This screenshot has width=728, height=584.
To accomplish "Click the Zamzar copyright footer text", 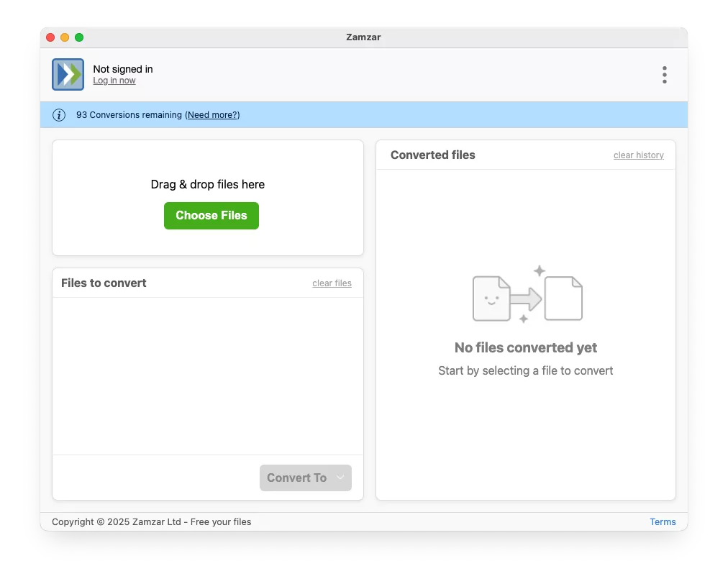I will point(151,522).
